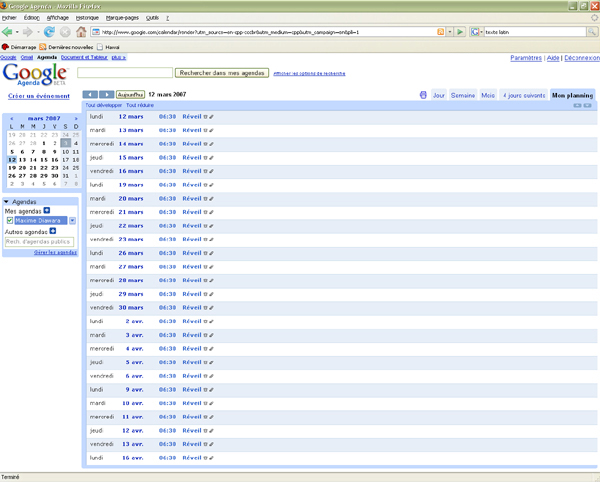This screenshot has width=600, height=482.
Task: Click the green Go arrow beside address bar
Action: pos(459,32)
